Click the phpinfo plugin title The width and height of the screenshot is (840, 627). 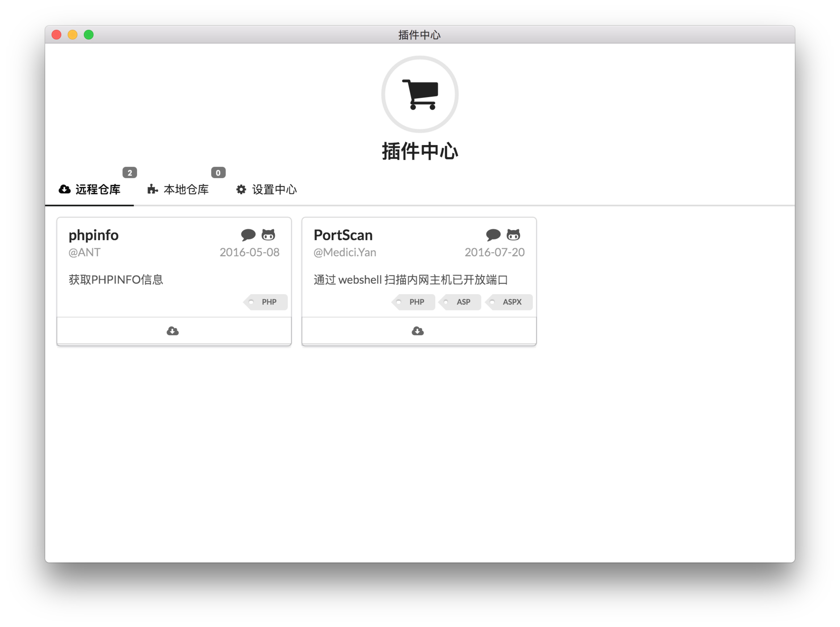point(93,235)
